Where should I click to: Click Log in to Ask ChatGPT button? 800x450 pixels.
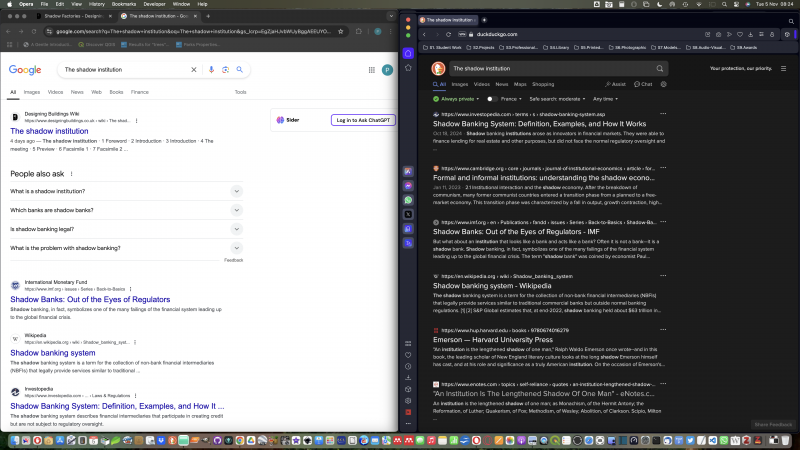(363, 120)
